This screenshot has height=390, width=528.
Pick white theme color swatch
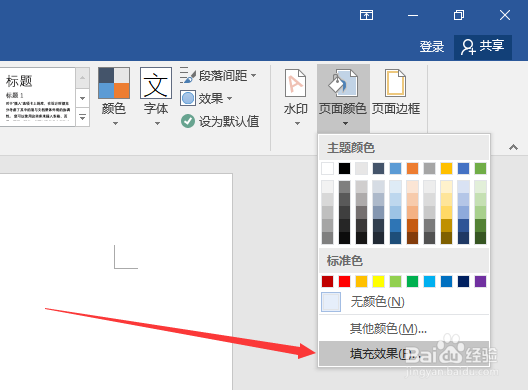tap(327, 168)
